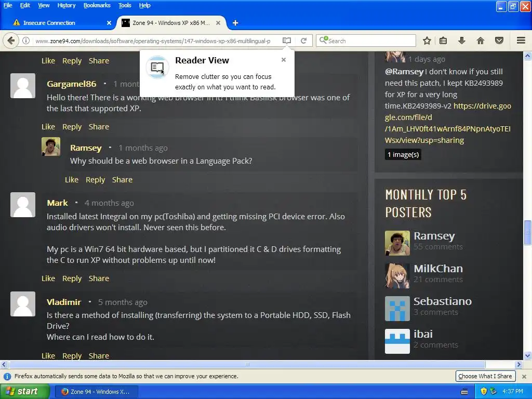Dismiss the Reader View popup
532x399 pixels.
pos(284,60)
